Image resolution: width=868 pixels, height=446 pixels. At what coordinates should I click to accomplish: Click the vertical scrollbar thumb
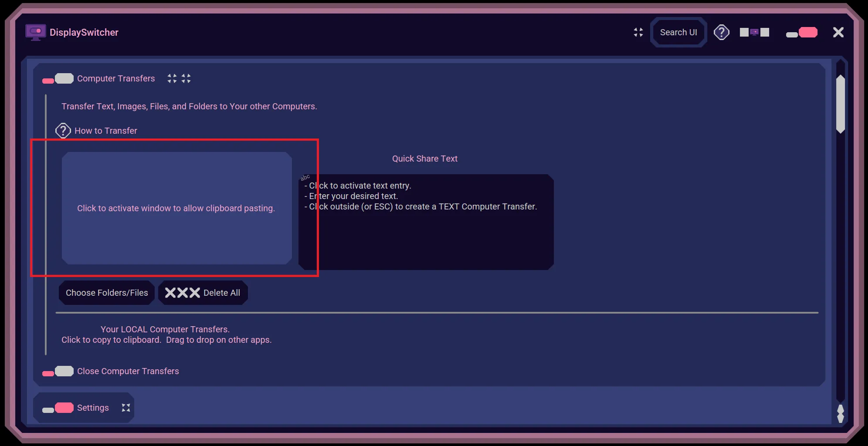[x=841, y=104]
